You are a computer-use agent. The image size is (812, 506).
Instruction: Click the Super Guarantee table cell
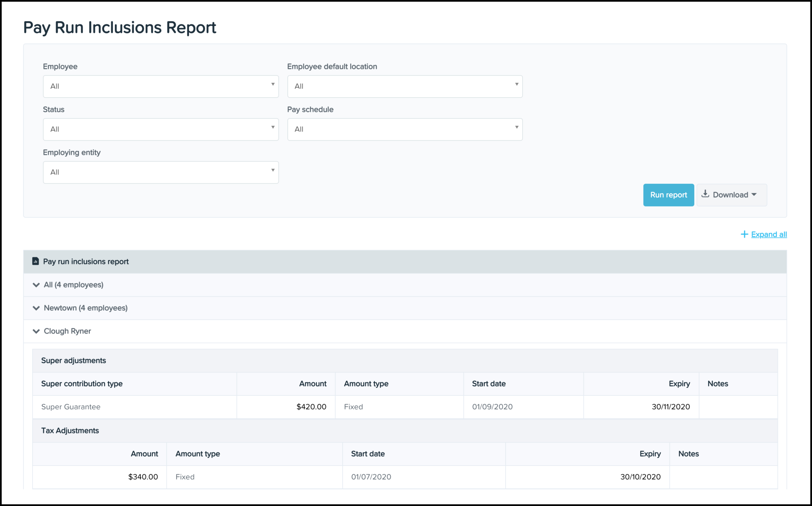pos(71,406)
